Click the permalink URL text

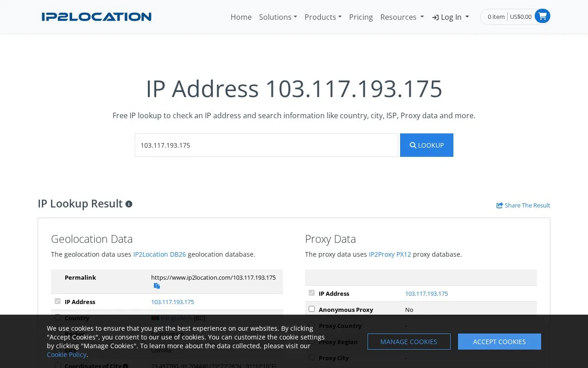(213, 277)
